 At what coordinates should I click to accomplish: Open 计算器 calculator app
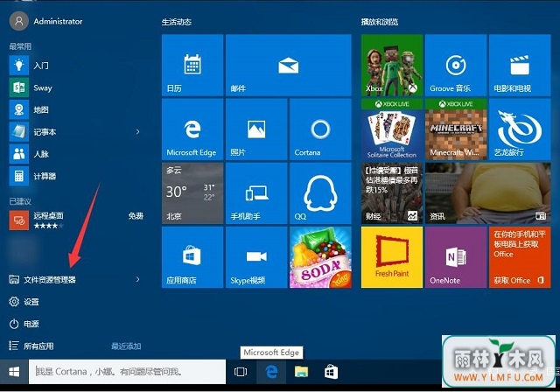point(76,176)
